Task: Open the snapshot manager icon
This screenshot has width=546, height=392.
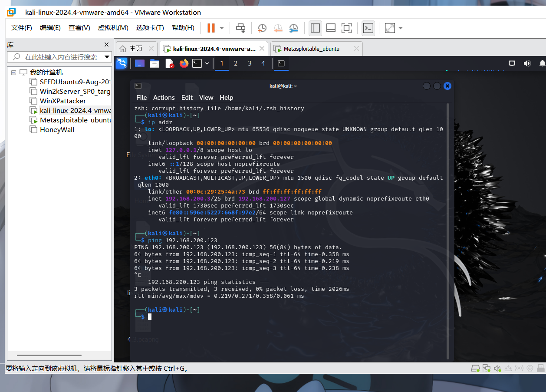Action: click(294, 28)
